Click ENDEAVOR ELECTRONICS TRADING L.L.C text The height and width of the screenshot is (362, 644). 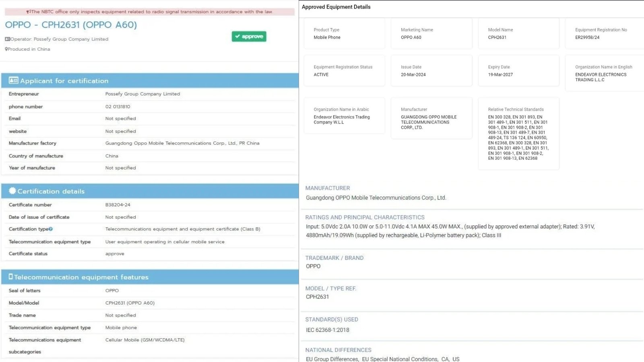601,77
